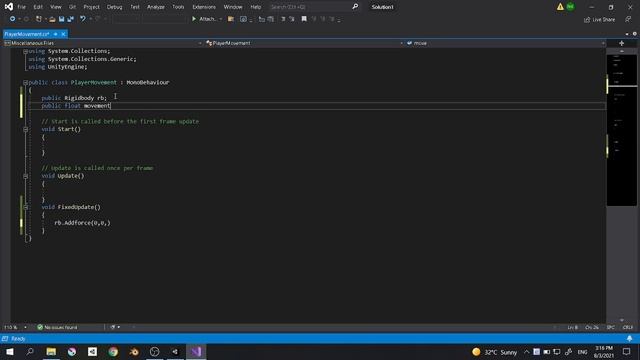Click the SPC indentation indicator
This screenshot has width=640, height=360.
pyautogui.click(x=611, y=327)
